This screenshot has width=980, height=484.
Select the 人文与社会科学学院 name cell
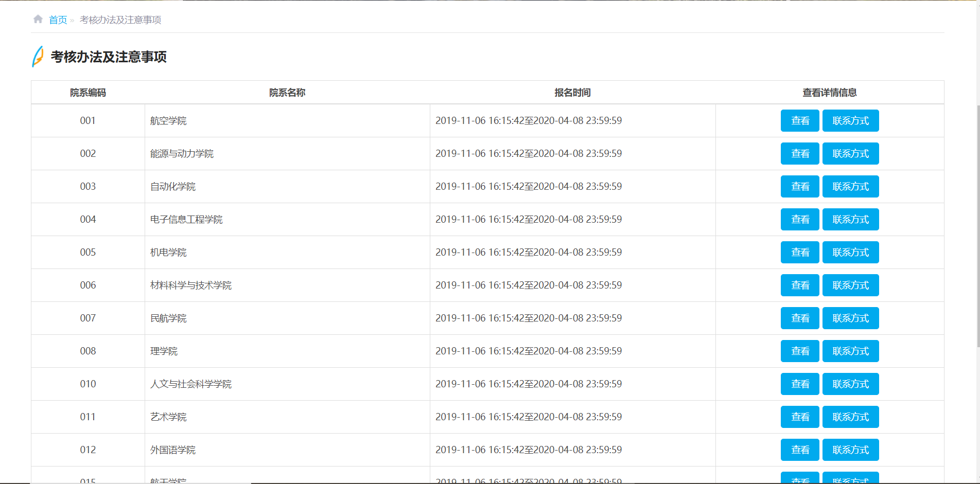287,384
